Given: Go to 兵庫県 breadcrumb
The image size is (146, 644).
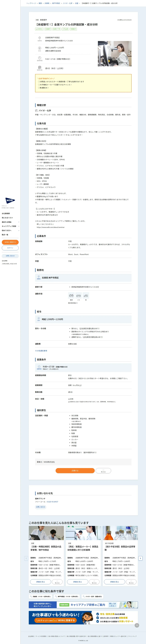Looking at the screenshot, I should (47, 3).
